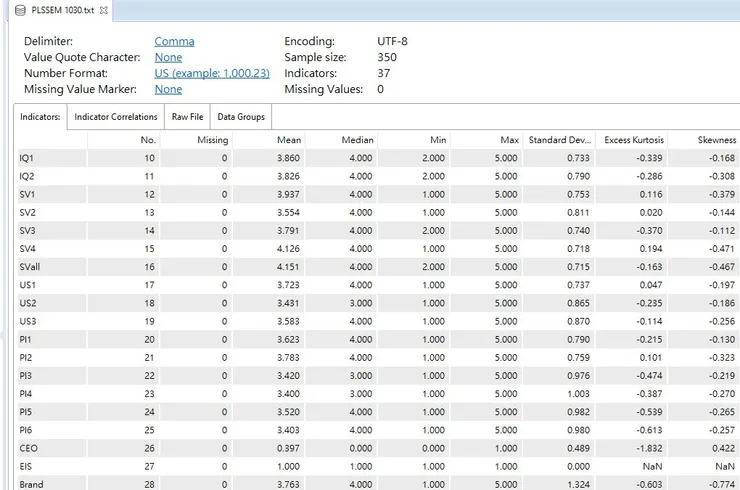The width and height of the screenshot is (740, 490).
Task: Show the Data Groups tab
Action: click(x=241, y=117)
